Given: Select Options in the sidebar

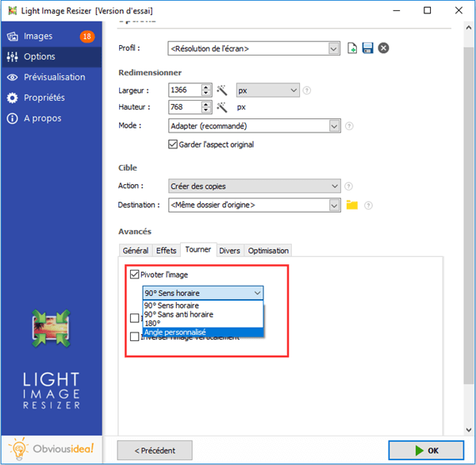Looking at the screenshot, I should 51,57.
